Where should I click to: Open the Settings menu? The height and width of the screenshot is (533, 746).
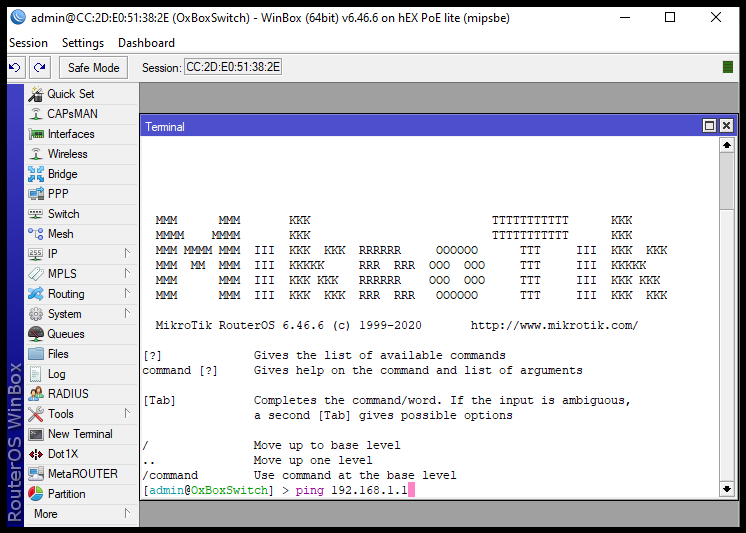(83, 43)
